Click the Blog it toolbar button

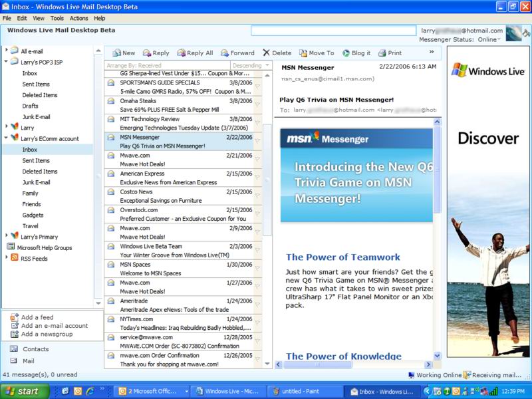click(x=356, y=53)
